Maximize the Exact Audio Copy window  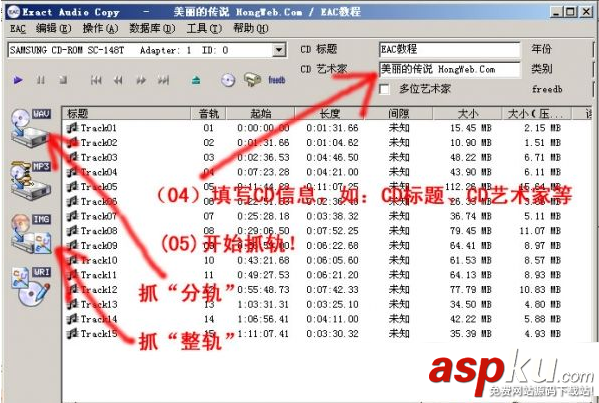point(570,12)
